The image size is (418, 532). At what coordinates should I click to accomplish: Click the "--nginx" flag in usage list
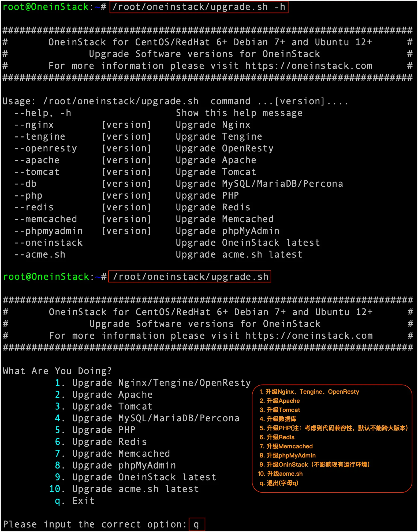click(x=34, y=125)
